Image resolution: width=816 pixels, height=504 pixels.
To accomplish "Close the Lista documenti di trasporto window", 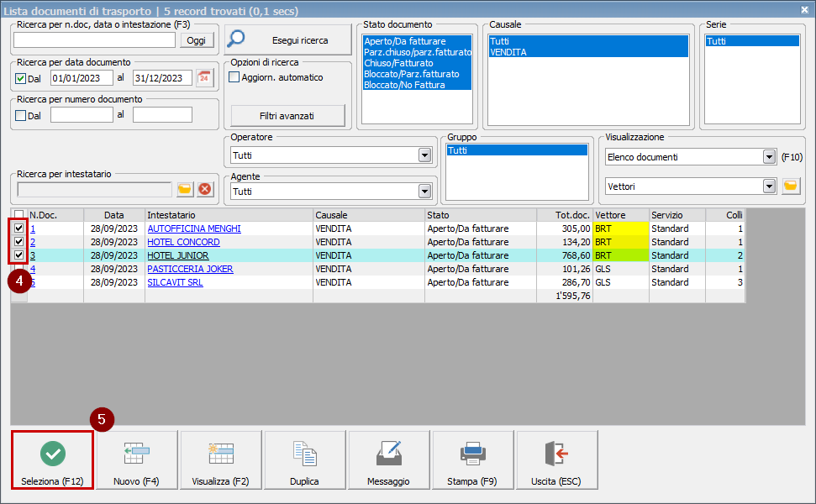I will point(804,9).
